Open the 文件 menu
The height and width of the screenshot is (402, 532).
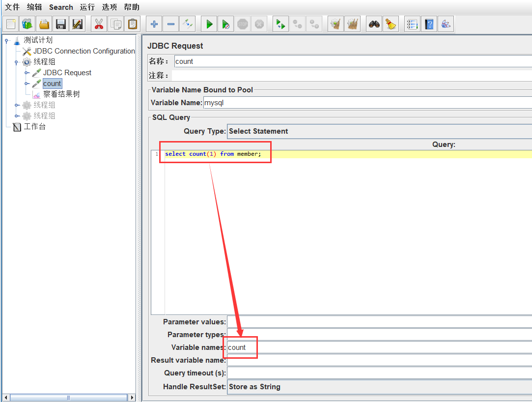point(12,7)
